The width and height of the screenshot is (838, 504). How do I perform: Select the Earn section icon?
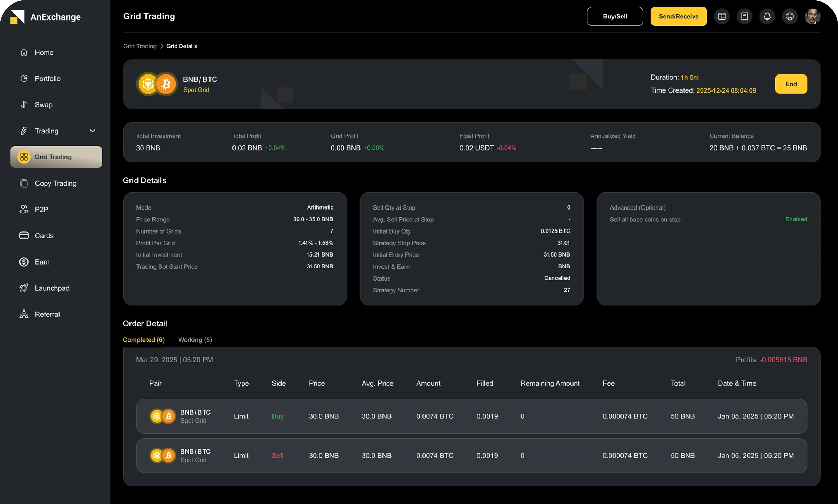click(x=24, y=262)
